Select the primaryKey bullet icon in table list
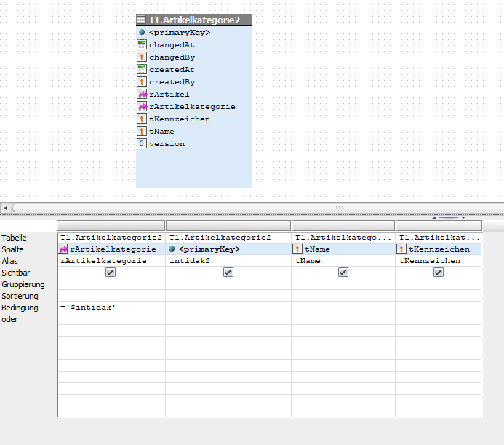This screenshot has height=445, width=504. [142, 33]
